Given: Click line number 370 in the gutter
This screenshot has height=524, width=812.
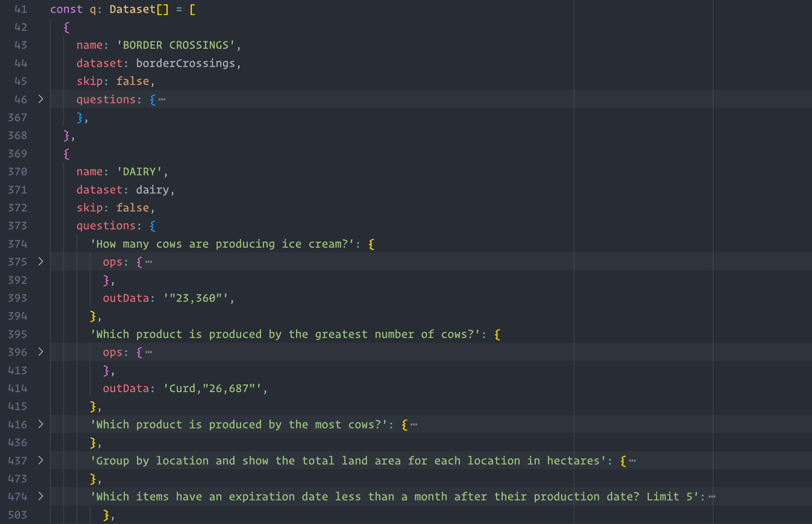Looking at the screenshot, I should (x=18, y=172).
